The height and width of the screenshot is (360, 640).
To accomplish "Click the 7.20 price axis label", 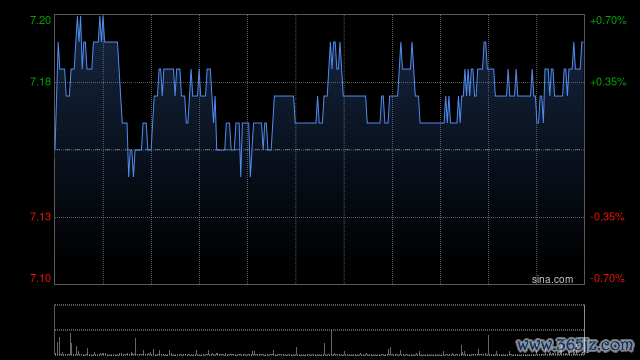I will pos(40,20).
